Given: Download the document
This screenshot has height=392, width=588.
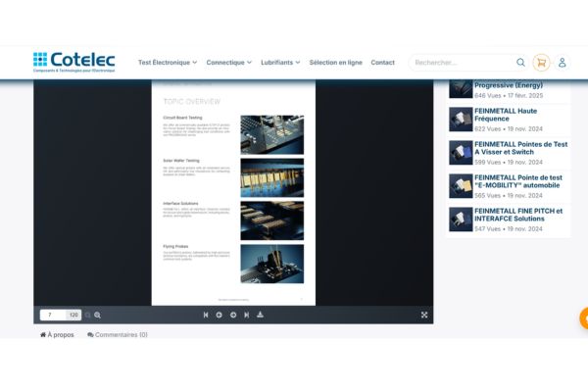Looking at the screenshot, I should point(260,315).
